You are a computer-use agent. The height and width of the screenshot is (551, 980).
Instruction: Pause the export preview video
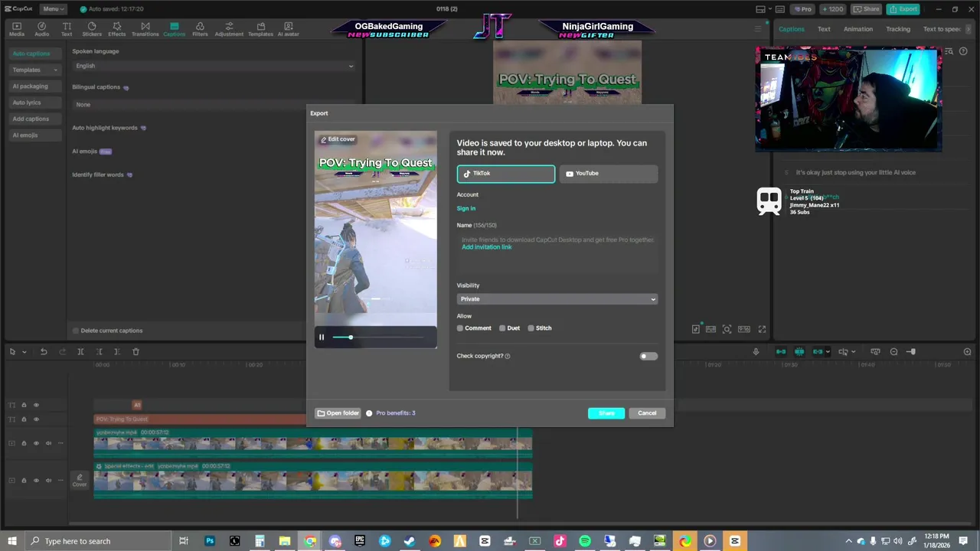point(322,337)
